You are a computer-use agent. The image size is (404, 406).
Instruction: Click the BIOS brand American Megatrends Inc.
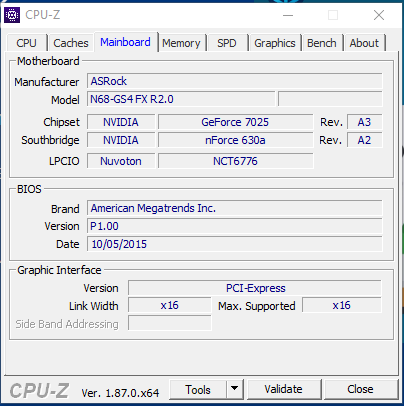coord(235,208)
